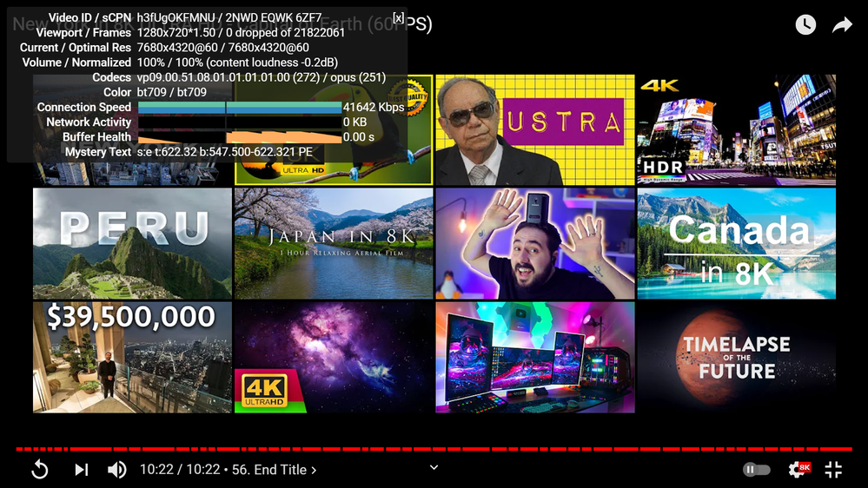This screenshot has width=868, height=488.
Task: Open Watch Later clock icon
Action: [805, 24]
